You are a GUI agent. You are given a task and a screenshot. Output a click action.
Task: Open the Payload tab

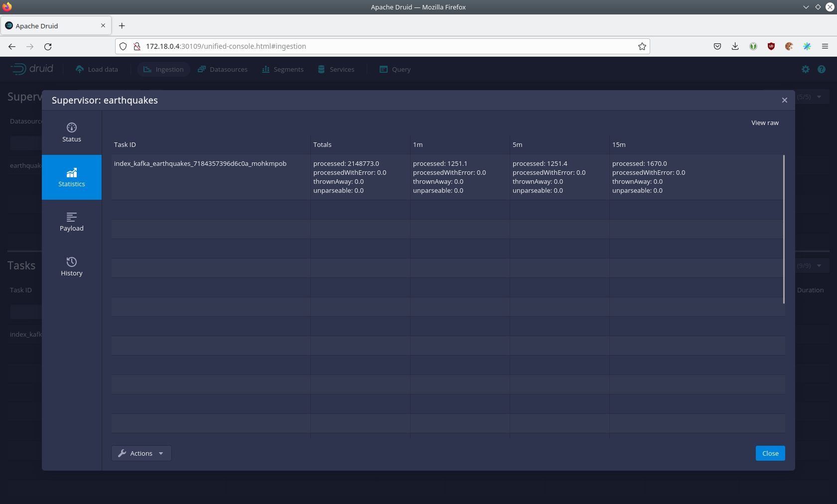(x=71, y=222)
